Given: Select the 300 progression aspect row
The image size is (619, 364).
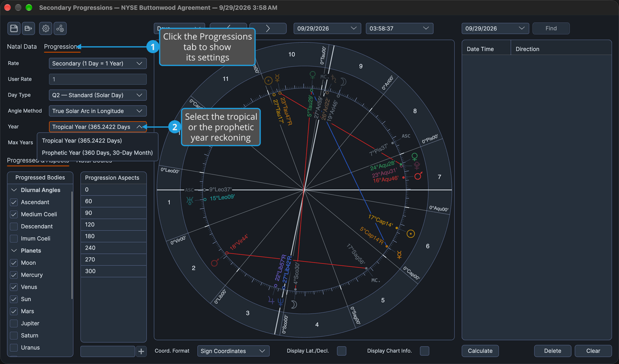Looking at the screenshot, I should click(x=114, y=271).
